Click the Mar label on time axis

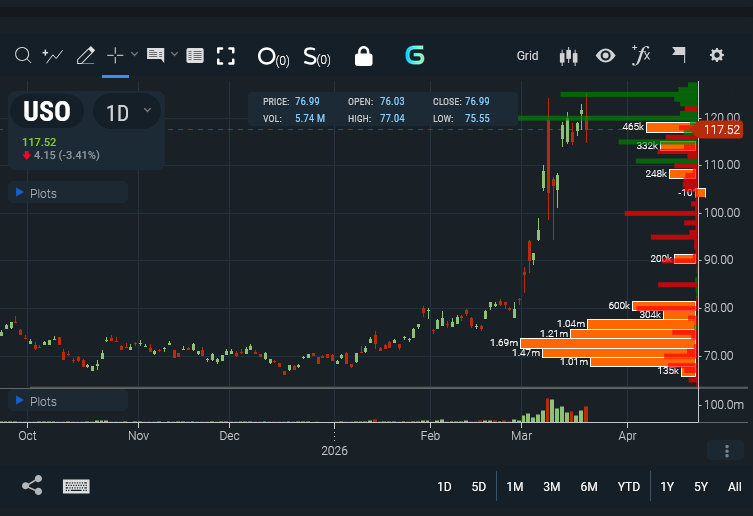(x=521, y=436)
